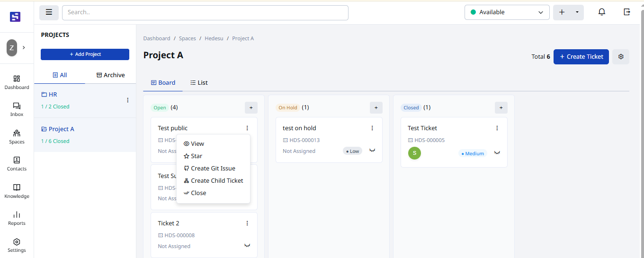Screen dimensions: 644x258
Task: Click into the Search input field
Action: [205, 12]
